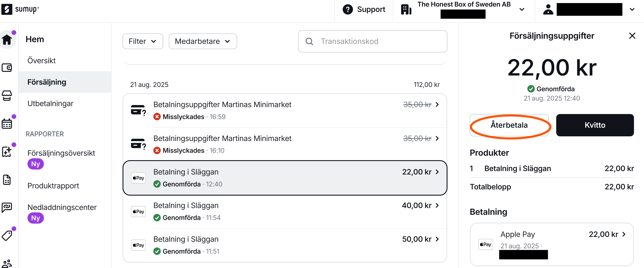
Task: Open Utbetalningar in the side menu
Action: [x=50, y=104]
